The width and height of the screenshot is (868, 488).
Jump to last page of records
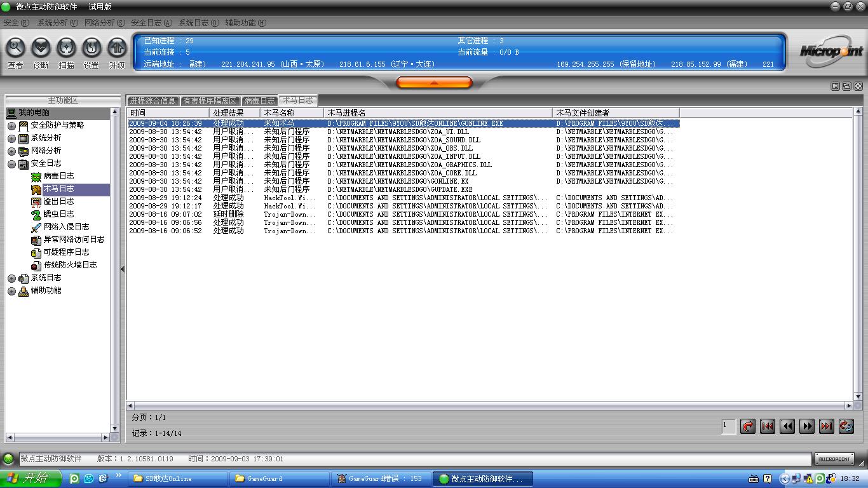[827, 426]
